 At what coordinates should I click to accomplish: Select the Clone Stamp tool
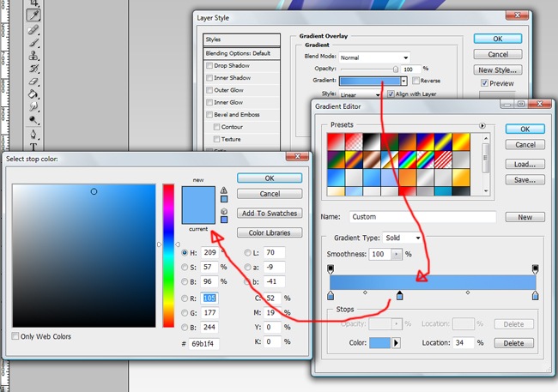coord(34,54)
